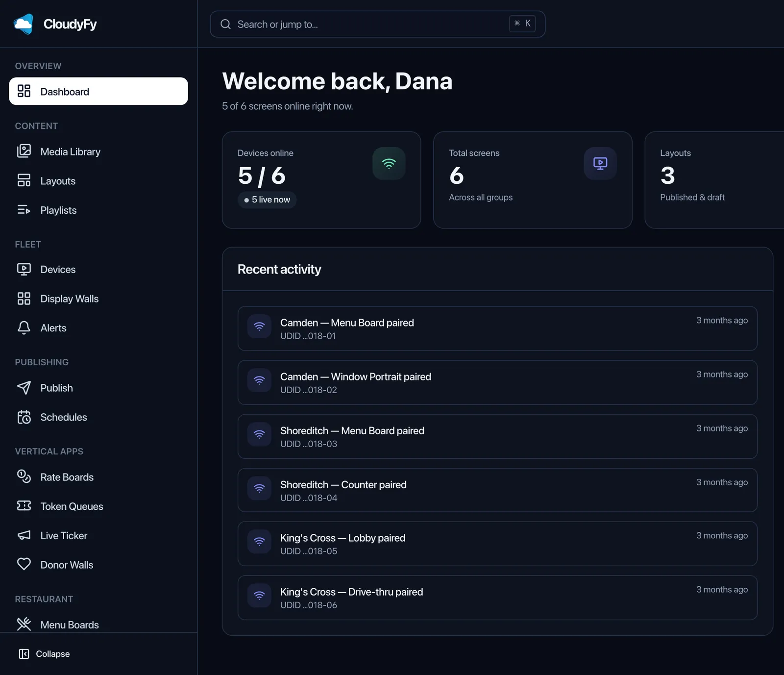Open the Alerts page
The height and width of the screenshot is (675, 784).
[x=98, y=328]
